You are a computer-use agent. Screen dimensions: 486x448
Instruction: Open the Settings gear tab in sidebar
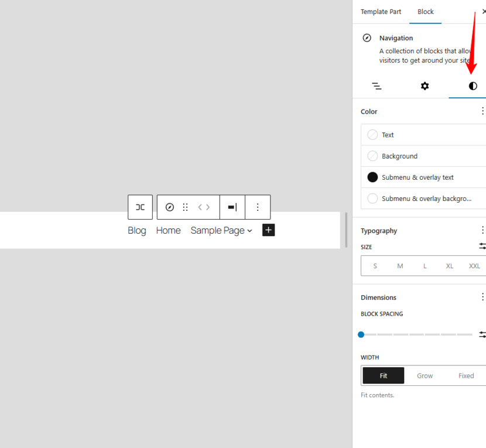click(425, 86)
